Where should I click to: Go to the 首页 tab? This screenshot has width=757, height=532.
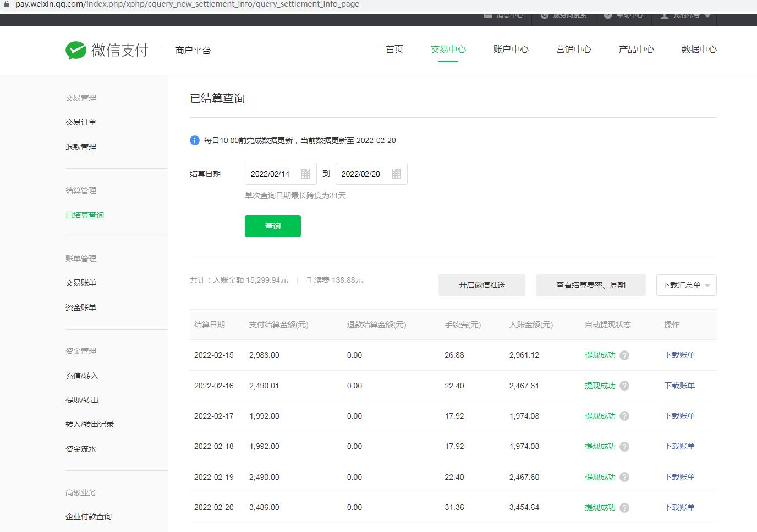(394, 50)
